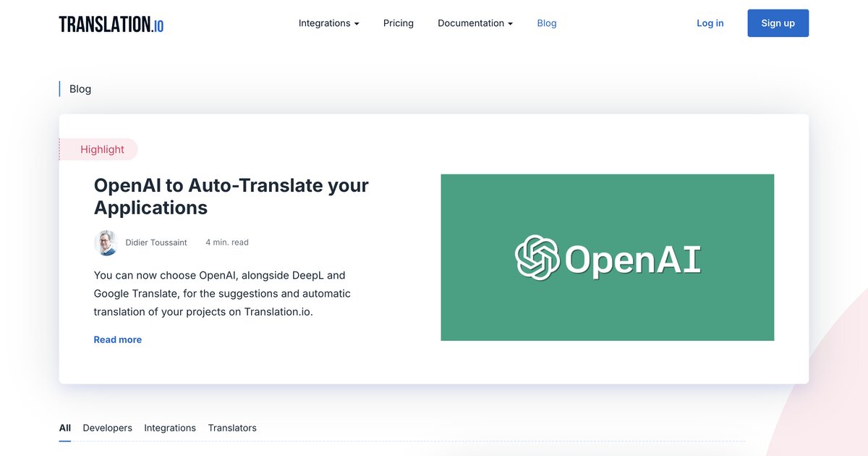The height and width of the screenshot is (456, 868).
Task: Open the Pricing page
Action: pos(399,22)
